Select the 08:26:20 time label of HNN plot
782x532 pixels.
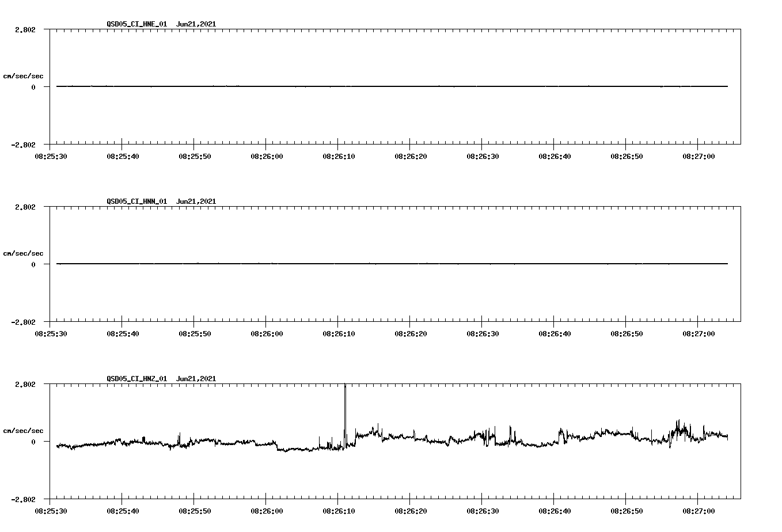tap(410, 334)
